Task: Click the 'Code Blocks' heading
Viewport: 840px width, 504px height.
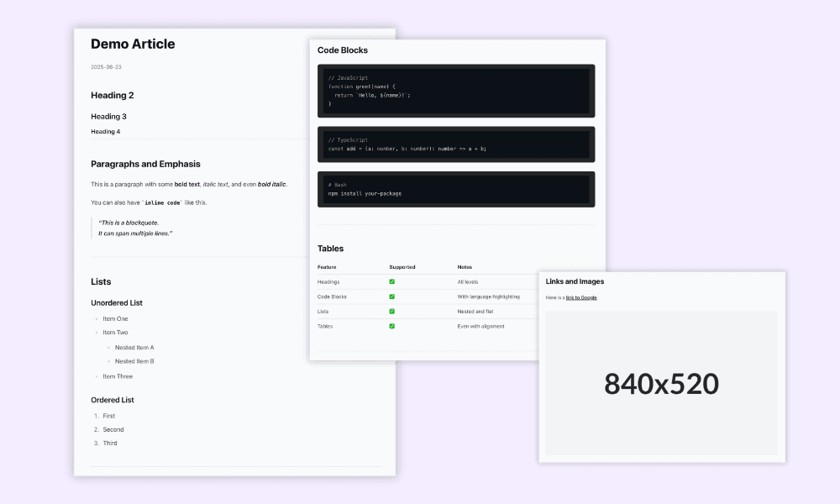Action: [x=343, y=50]
